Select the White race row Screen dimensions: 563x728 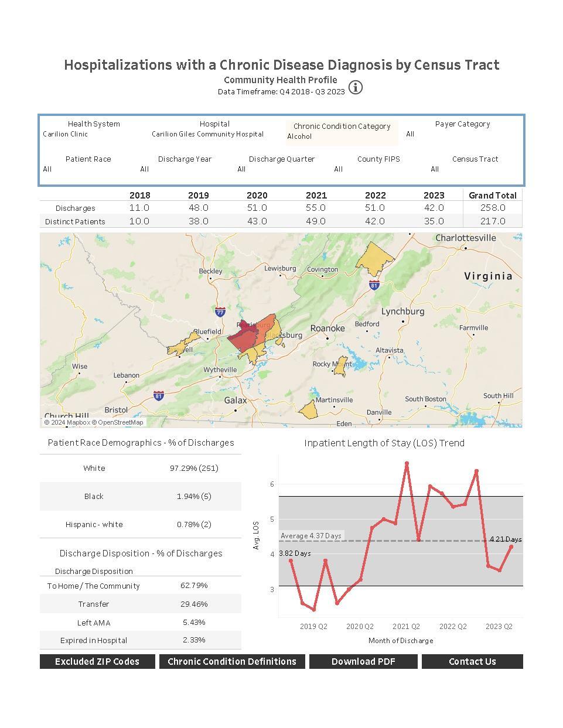point(141,468)
